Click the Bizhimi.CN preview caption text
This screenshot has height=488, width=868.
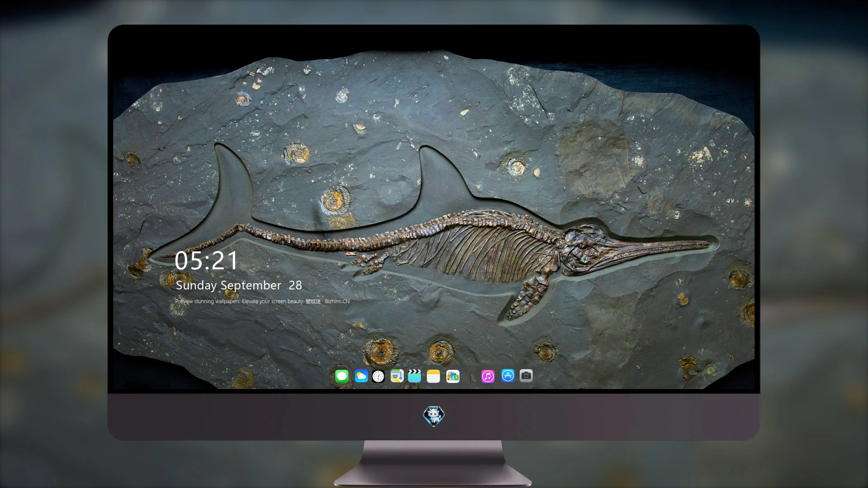pos(262,301)
